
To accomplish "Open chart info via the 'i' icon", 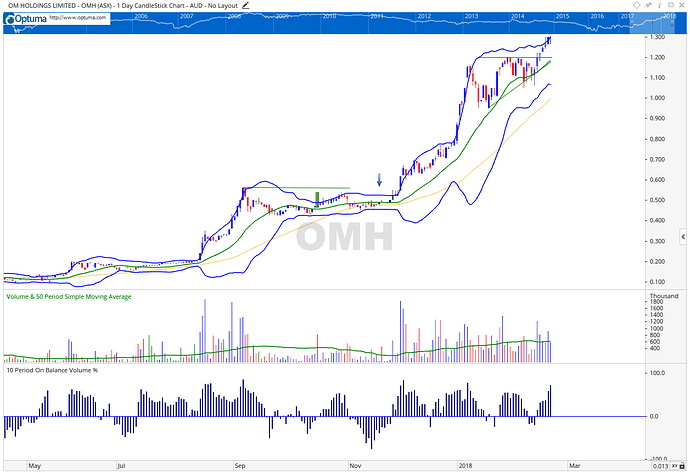I will tap(660, 5).
